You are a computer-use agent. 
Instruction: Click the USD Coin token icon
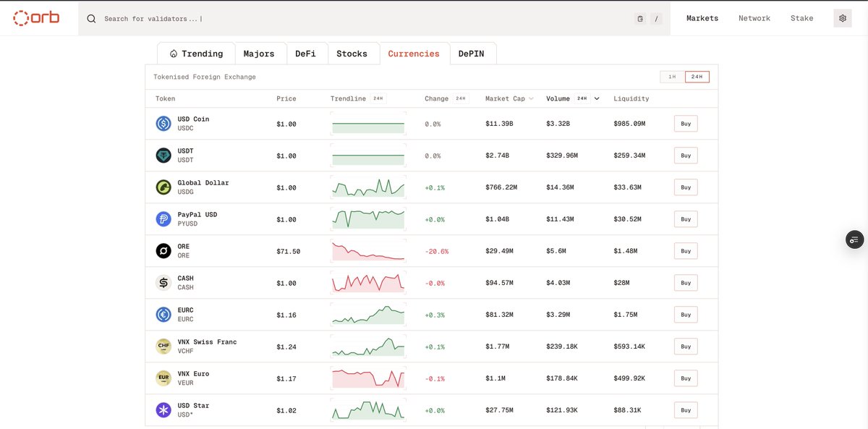[163, 123]
